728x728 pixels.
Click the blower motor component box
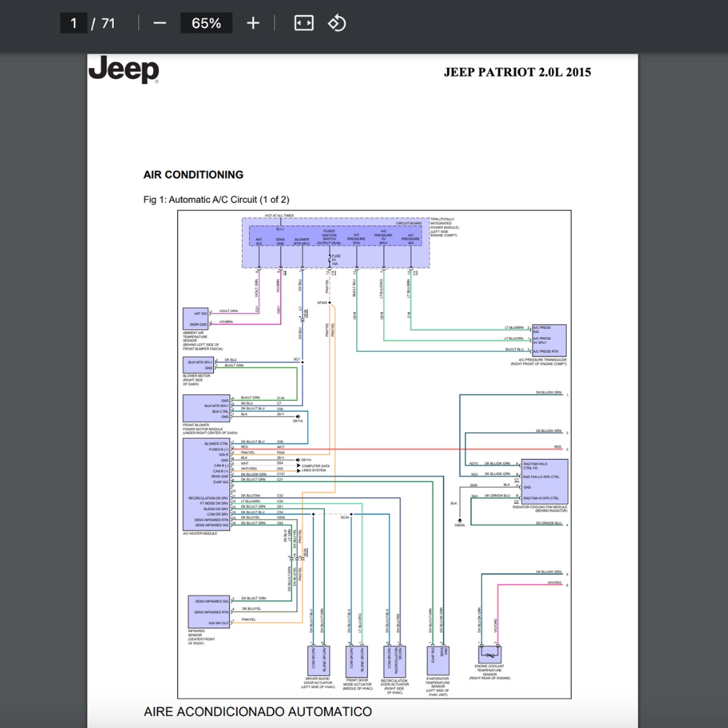pos(198,365)
